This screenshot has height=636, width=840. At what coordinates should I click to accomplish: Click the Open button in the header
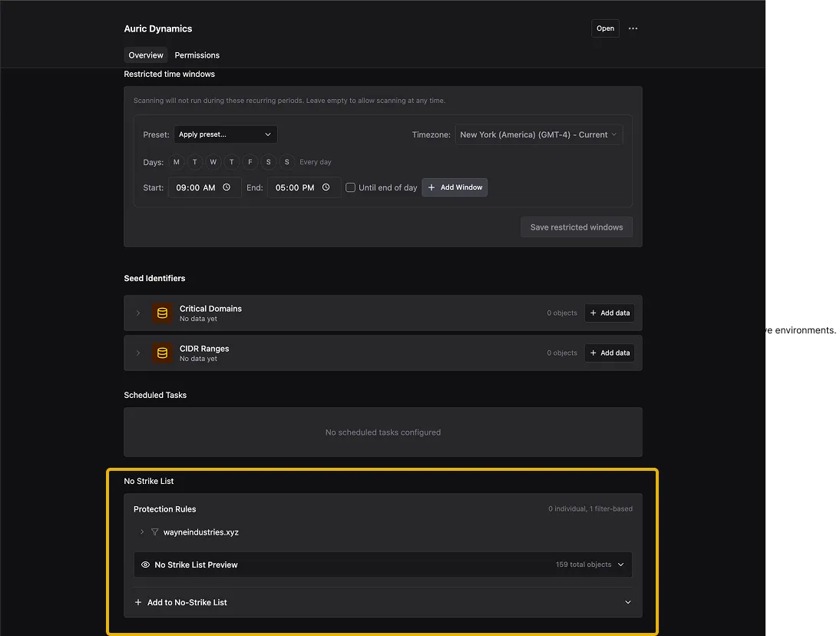pos(605,28)
